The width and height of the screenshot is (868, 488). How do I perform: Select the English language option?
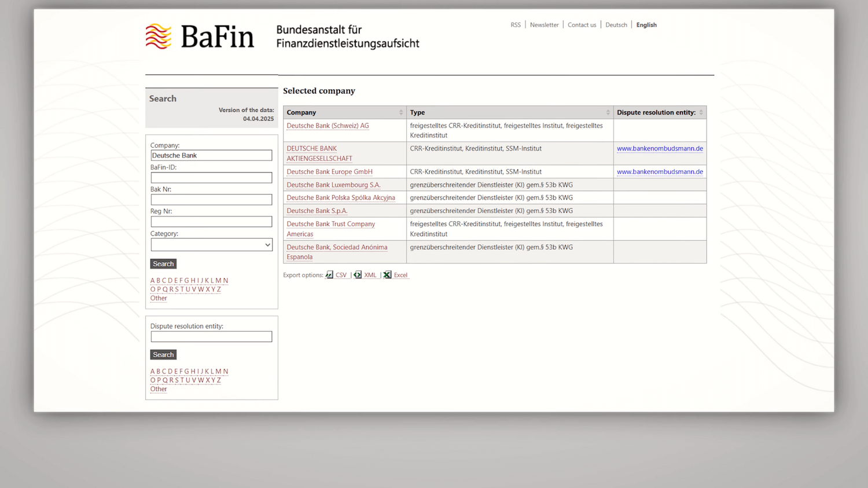point(646,25)
